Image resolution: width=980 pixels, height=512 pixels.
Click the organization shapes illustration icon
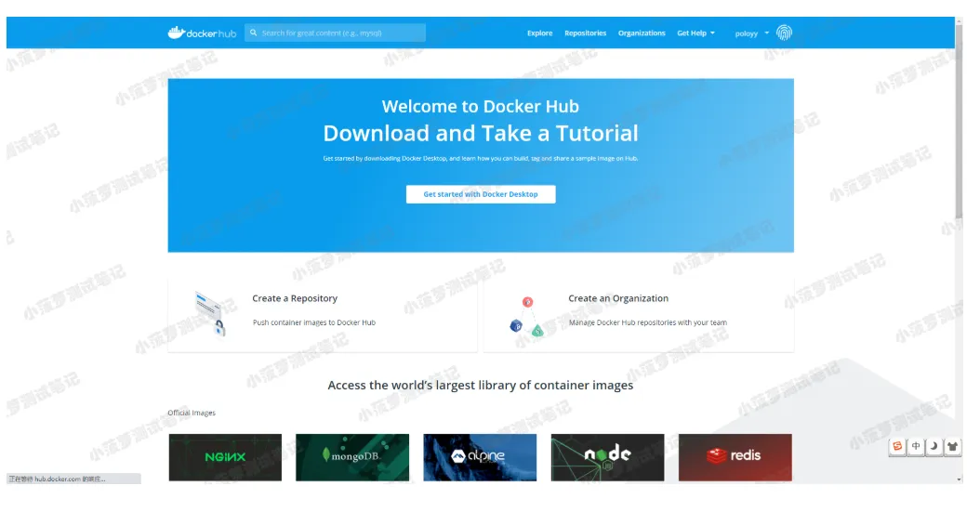(x=527, y=317)
